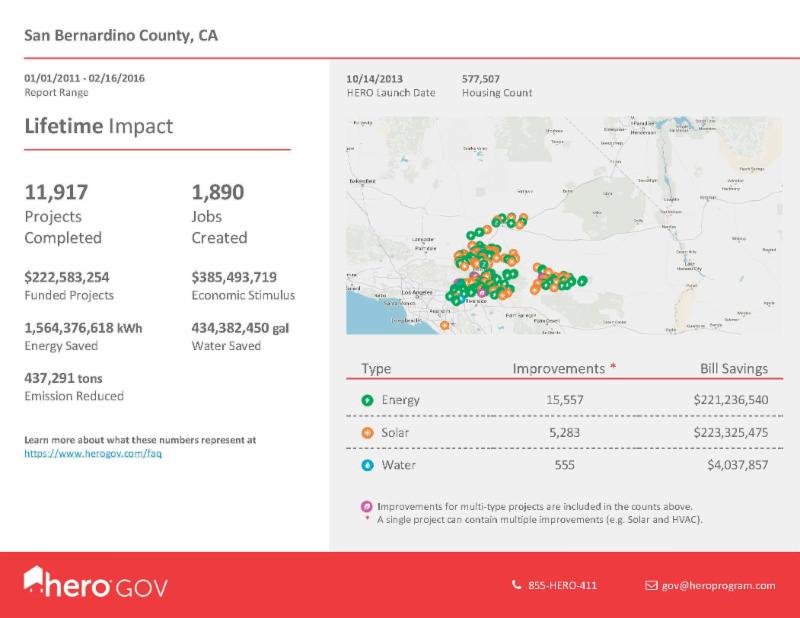This screenshot has width=800, height=618.
Task: Click the 'Learn more about what these numbers' text
Action: 140,440
